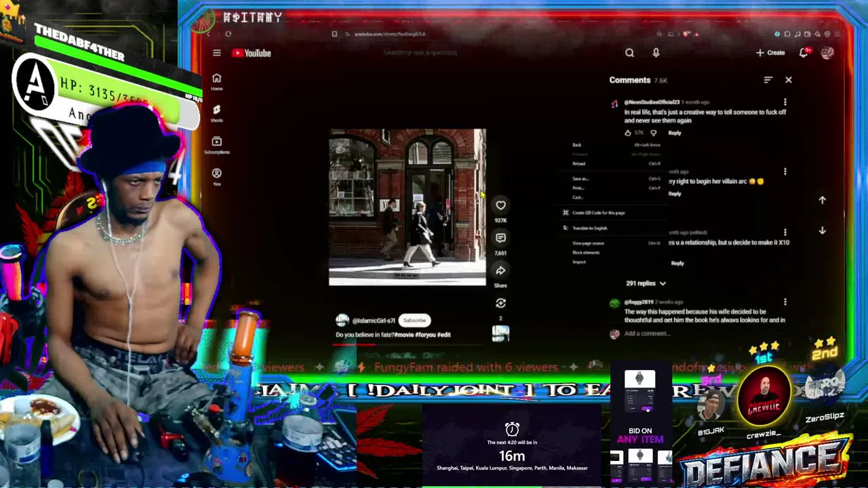Screen dimensions: 868x488
Task: Go to previous Short with up arrow
Action: 822,200
